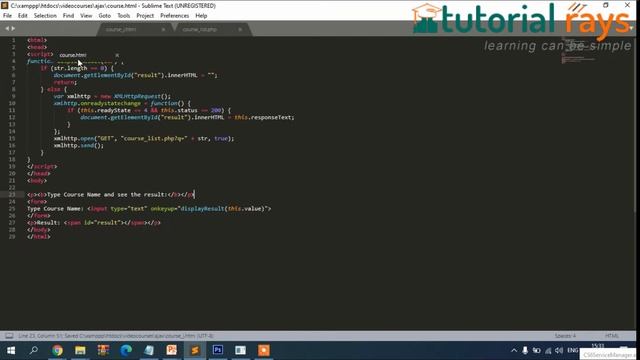Click the new XMLHttpRequest() line
Viewport: 640px width, 360px height.
(112, 96)
